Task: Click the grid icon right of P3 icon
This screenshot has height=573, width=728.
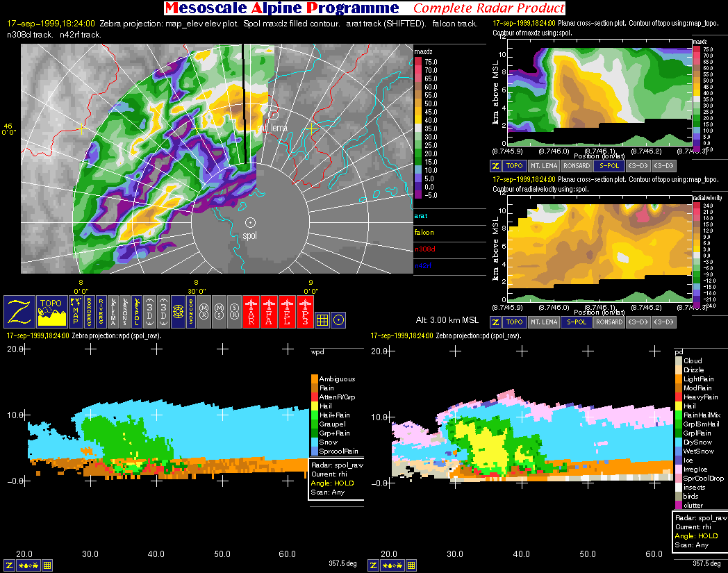Action: point(322,320)
